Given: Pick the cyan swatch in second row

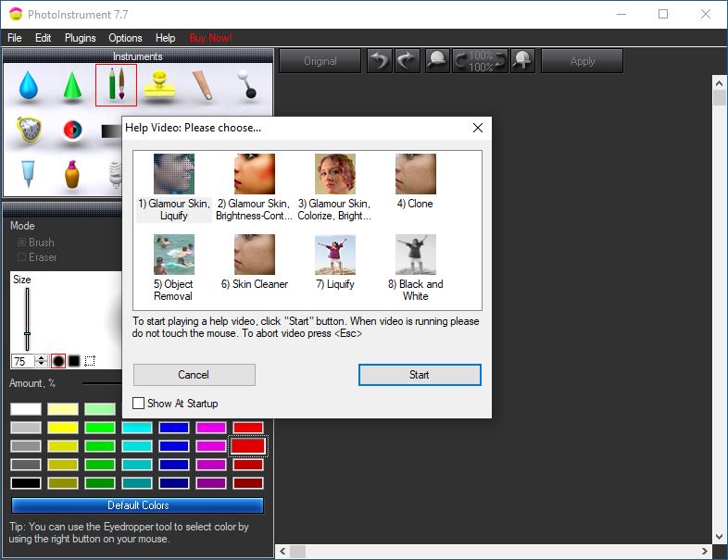Looking at the screenshot, I should 137,428.
